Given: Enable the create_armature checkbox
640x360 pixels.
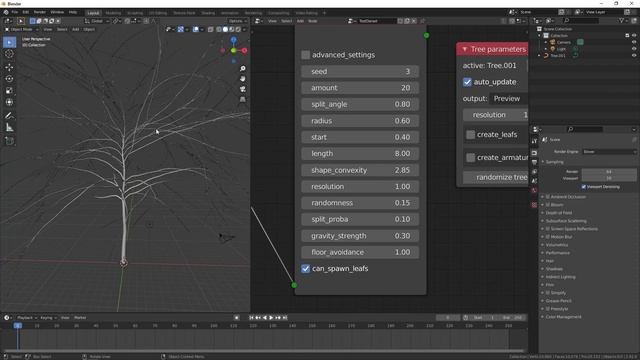Looking at the screenshot, I should coord(471,158).
